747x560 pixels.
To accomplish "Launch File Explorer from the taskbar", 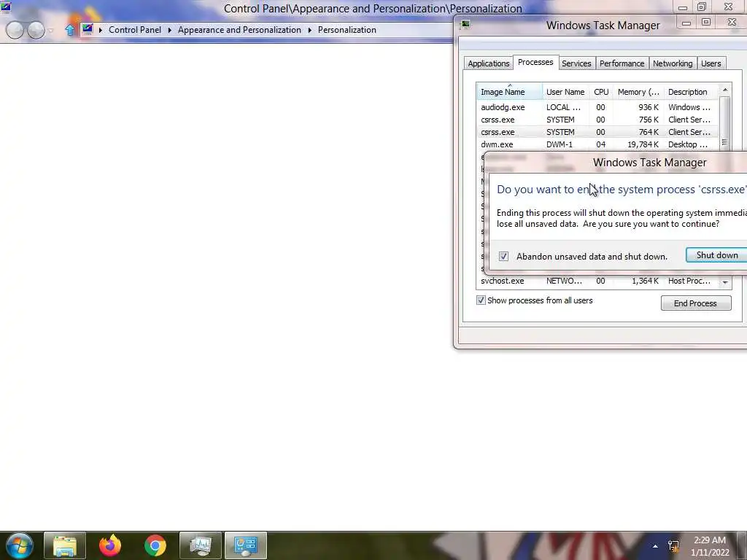I will point(65,545).
